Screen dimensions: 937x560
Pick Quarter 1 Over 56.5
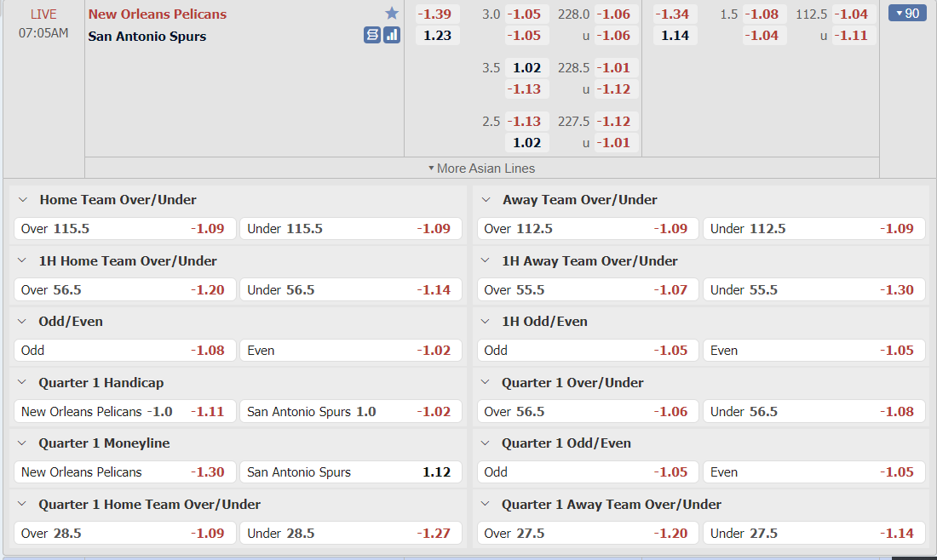coord(588,412)
